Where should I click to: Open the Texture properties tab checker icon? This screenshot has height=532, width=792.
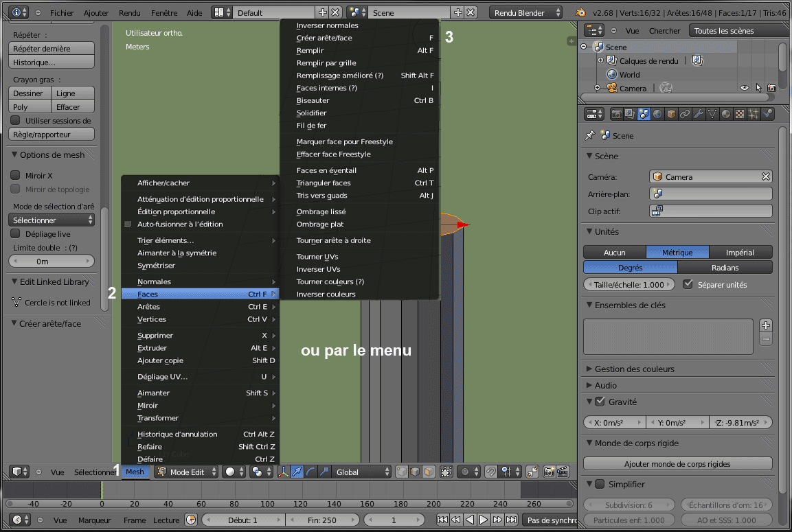(x=740, y=114)
